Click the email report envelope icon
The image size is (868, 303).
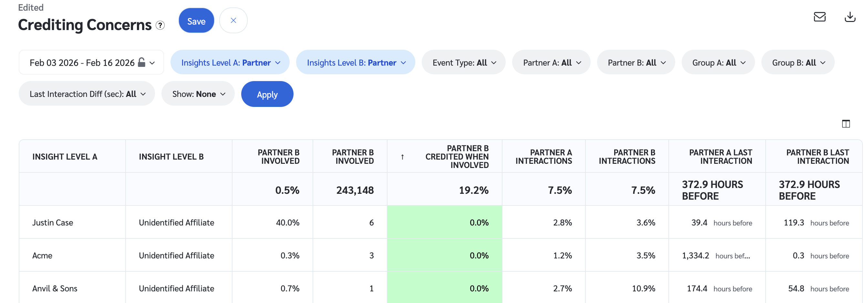[819, 17]
